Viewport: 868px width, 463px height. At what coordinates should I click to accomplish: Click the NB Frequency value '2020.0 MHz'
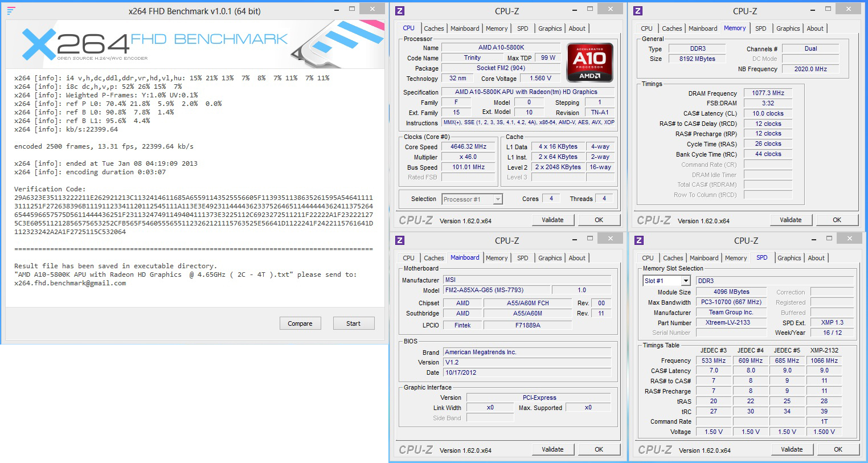click(x=810, y=69)
